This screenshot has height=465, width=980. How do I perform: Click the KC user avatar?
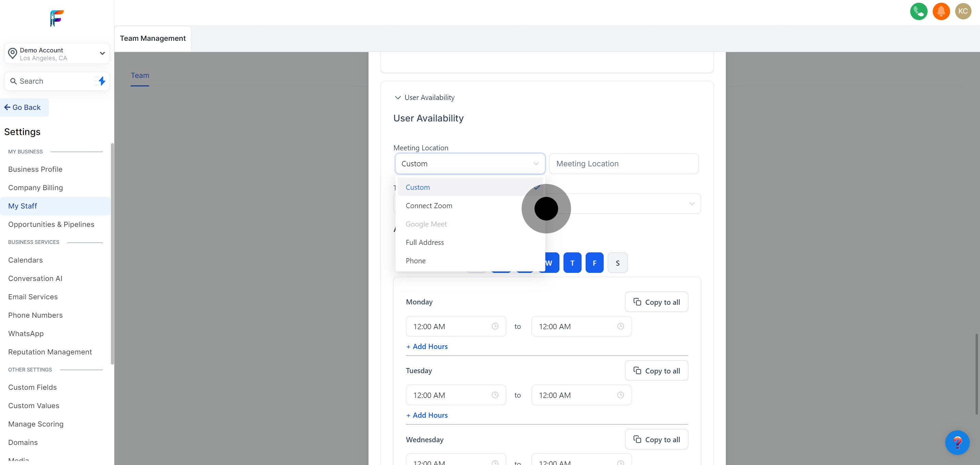(963, 12)
